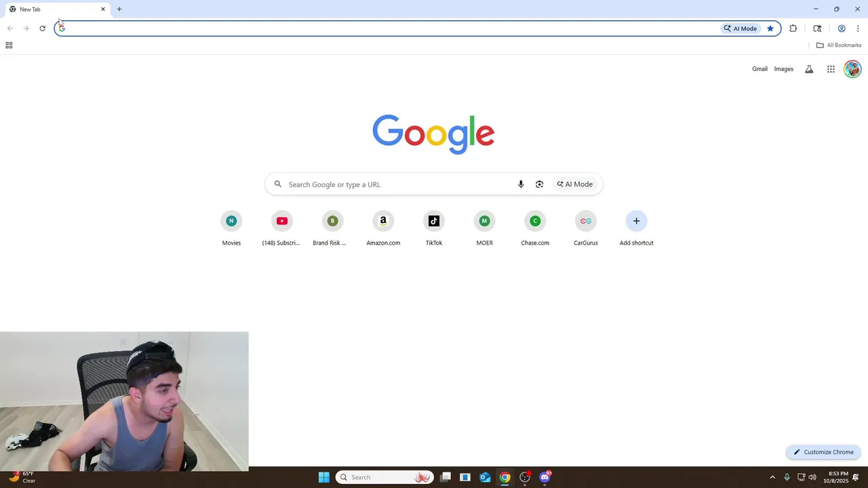Open the Images link

click(784, 69)
